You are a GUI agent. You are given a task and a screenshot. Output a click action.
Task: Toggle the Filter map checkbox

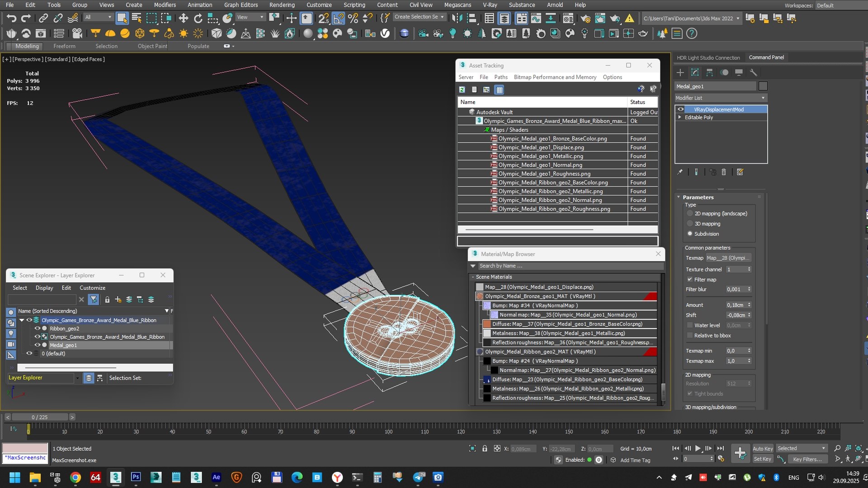(x=690, y=279)
